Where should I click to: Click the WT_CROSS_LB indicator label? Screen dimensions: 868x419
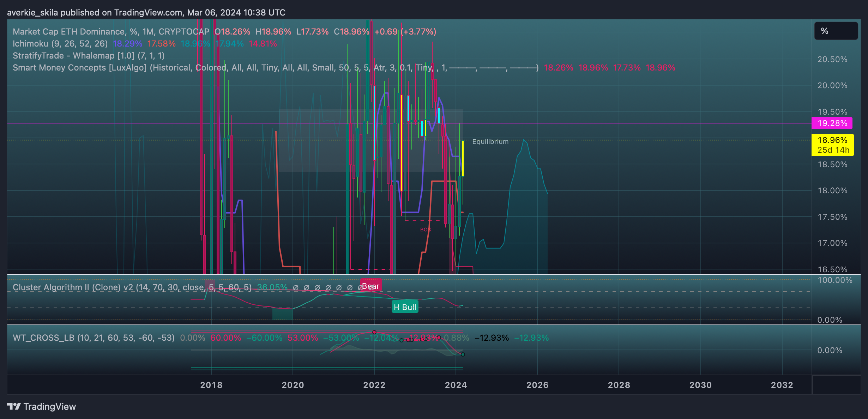pyautogui.click(x=94, y=338)
